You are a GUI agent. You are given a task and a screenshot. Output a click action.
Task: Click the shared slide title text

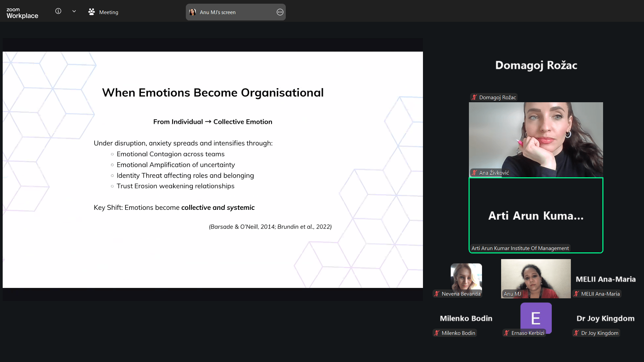coord(213,93)
